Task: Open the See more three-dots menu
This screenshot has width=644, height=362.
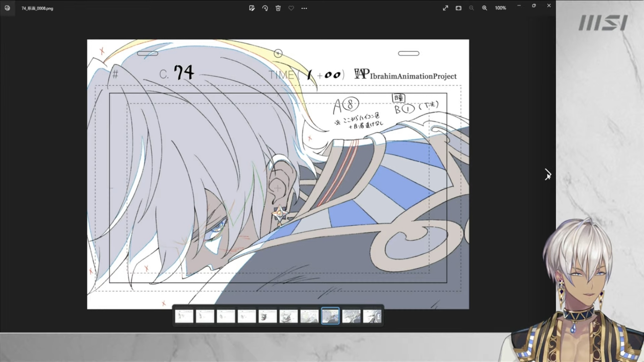Action: click(304, 8)
